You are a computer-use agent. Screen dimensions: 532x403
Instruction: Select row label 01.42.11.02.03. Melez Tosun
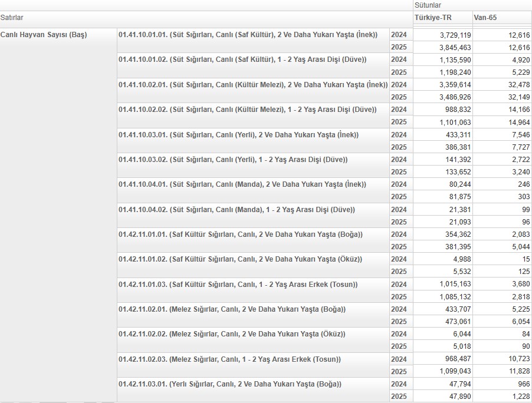point(229,359)
